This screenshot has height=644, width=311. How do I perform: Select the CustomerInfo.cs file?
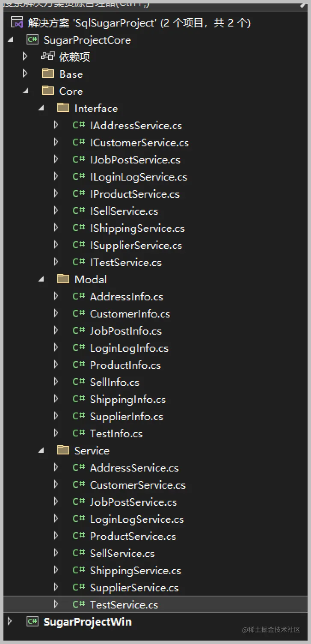click(x=130, y=314)
